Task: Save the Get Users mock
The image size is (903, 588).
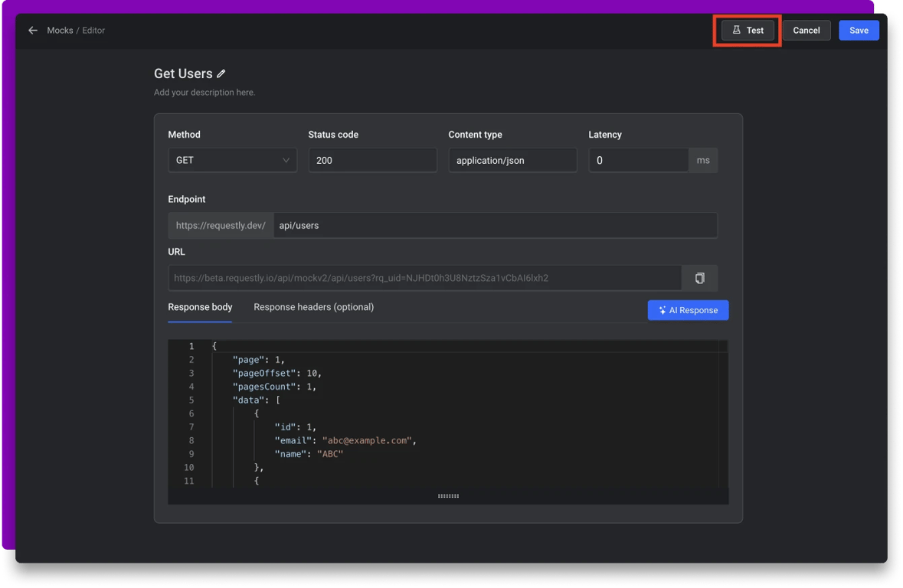Action: click(x=859, y=30)
